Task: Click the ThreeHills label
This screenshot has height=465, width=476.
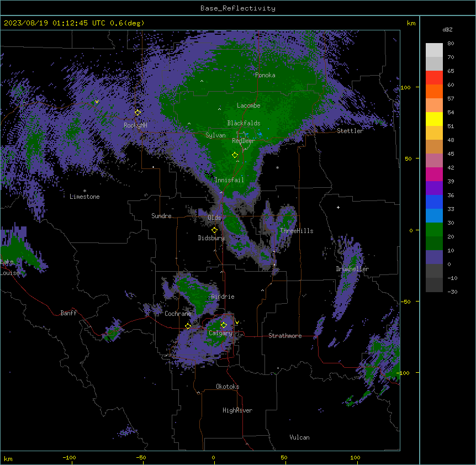Action: coord(297,231)
